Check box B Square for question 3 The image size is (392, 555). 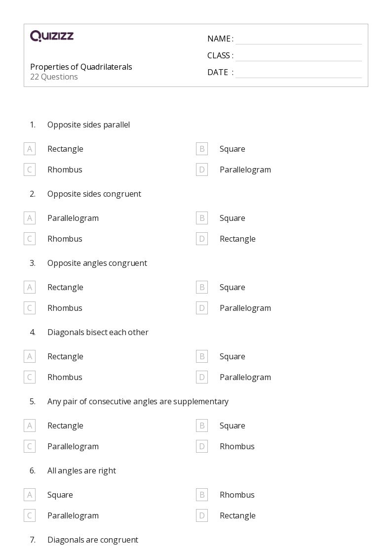pos(201,287)
